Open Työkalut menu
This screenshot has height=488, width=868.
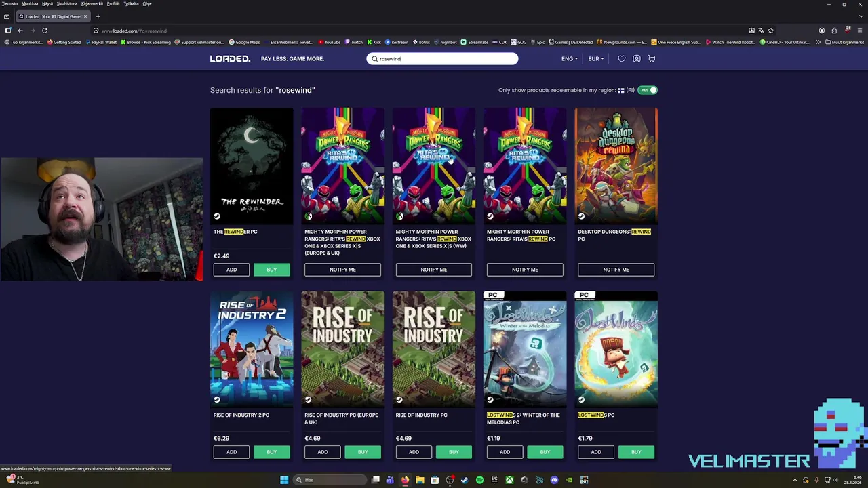tap(131, 3)
